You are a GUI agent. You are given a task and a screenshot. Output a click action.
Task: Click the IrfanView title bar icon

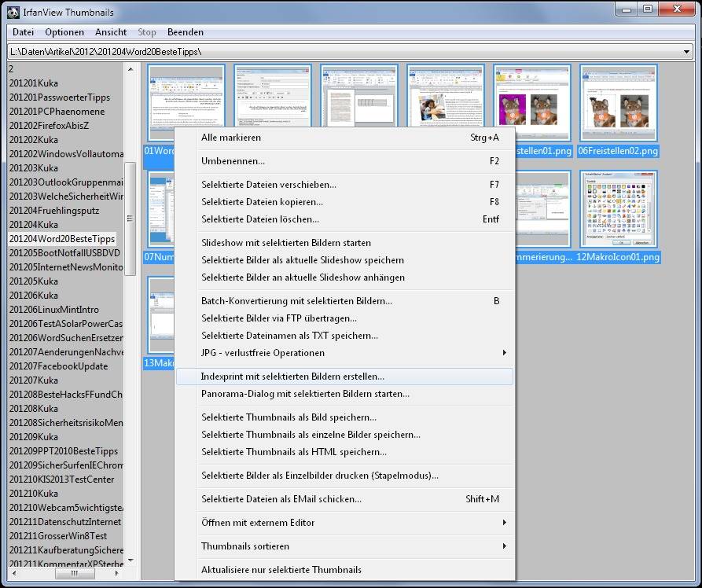[x=13, y=12]
